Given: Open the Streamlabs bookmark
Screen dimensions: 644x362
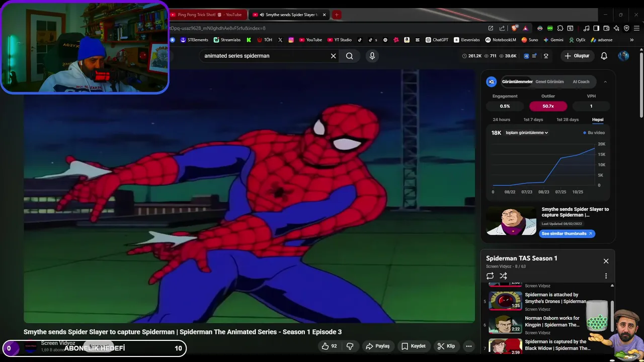Looking at the screenshot, I should point(227,40).
